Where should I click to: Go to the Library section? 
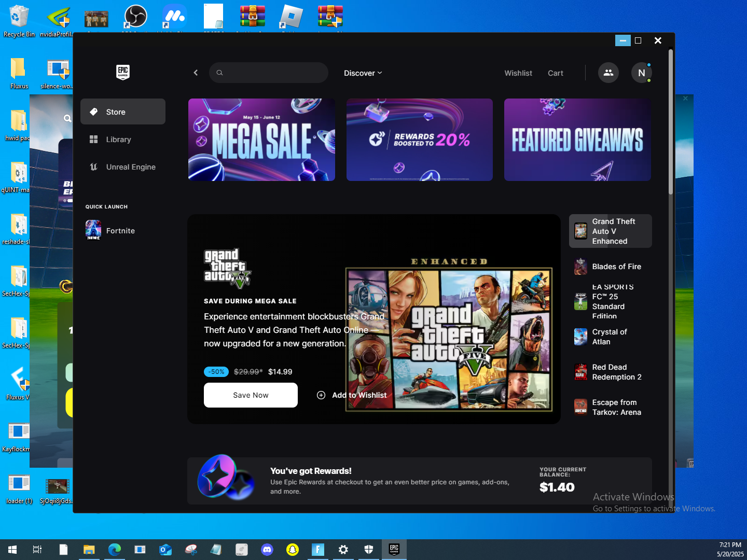[x=123, y=139]
